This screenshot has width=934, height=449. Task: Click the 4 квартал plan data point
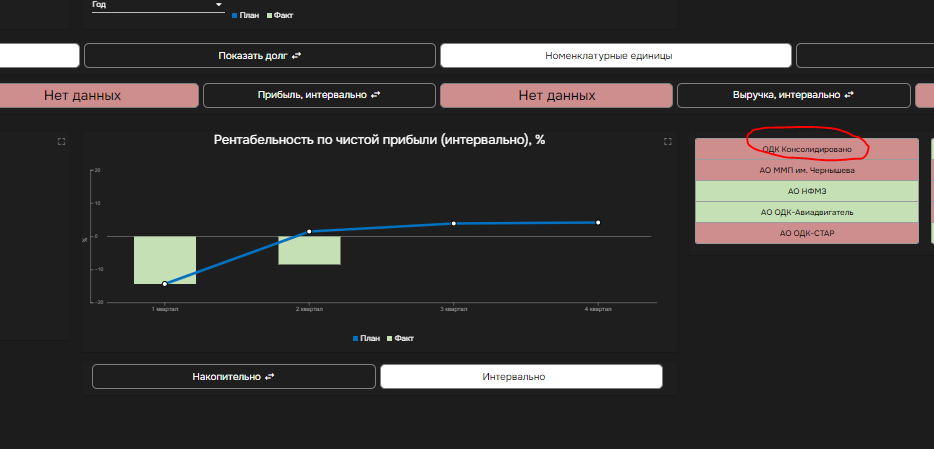[x=598, y=222]
